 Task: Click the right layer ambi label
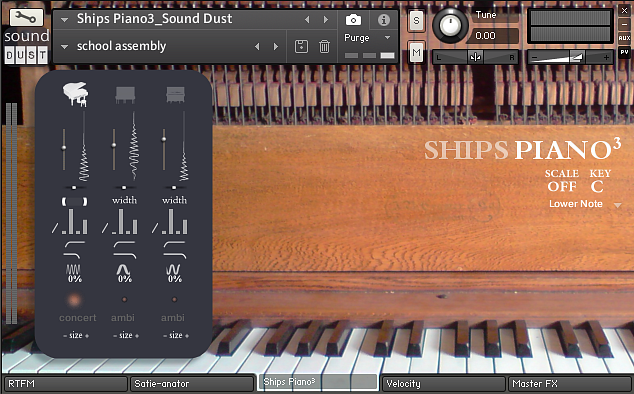point(173,318)
